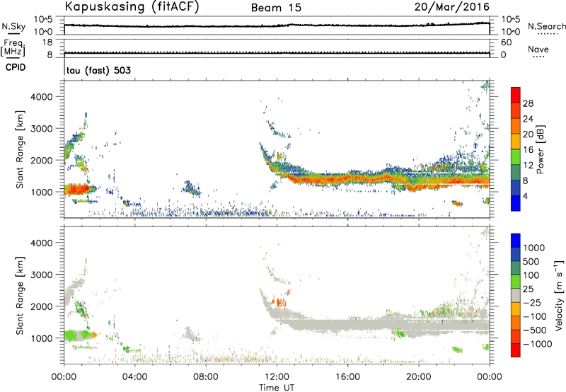Select the 16 dB power colorbar label

pyautogui.click(x=528, y=150)
